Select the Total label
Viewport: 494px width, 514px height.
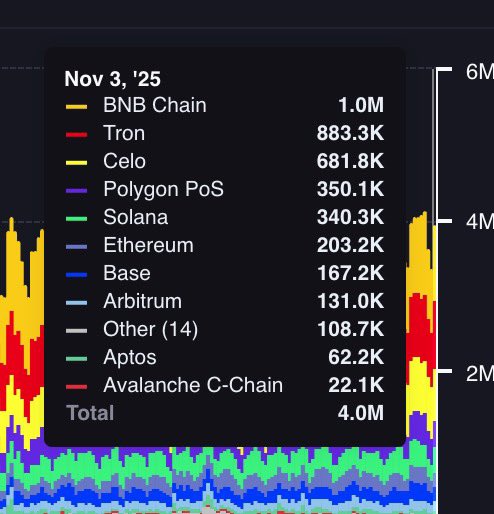(x=90, y=413)
